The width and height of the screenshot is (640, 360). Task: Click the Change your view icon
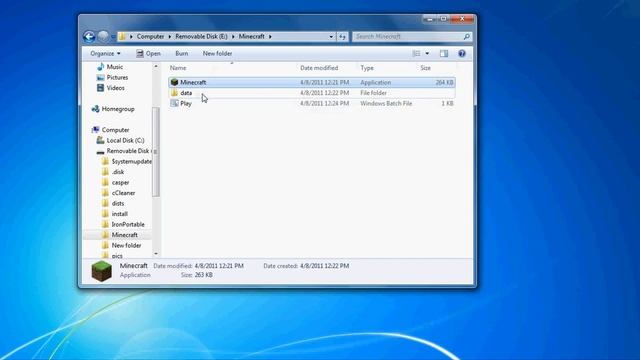[x=416, y=53]
